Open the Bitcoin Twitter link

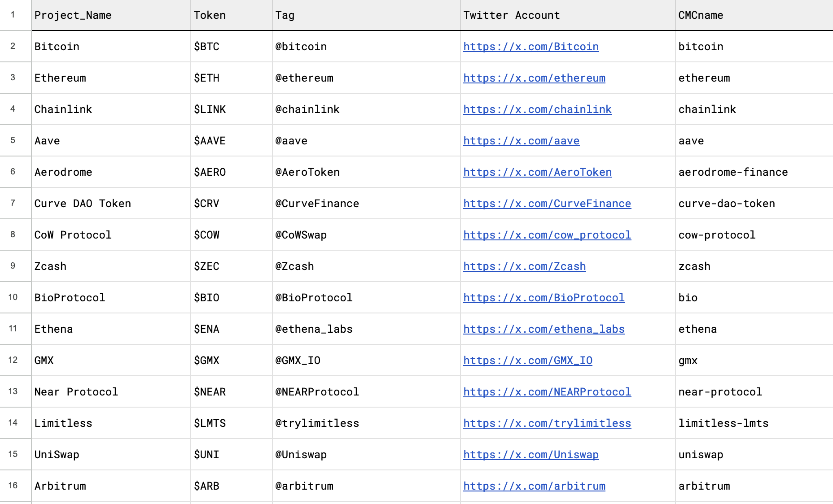[530, 47]
